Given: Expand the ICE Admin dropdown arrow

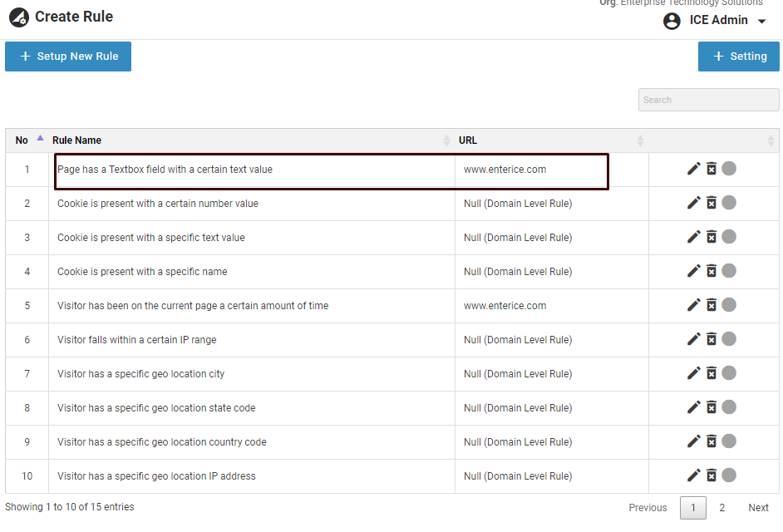Looking at the screenshot, I should pyautogui.click(x=762, y=22).
